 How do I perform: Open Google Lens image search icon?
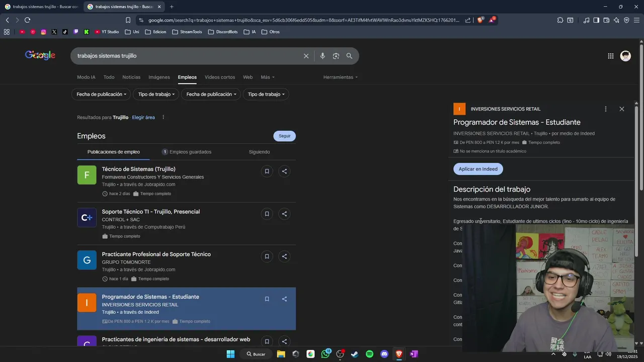tap(336, 56)
